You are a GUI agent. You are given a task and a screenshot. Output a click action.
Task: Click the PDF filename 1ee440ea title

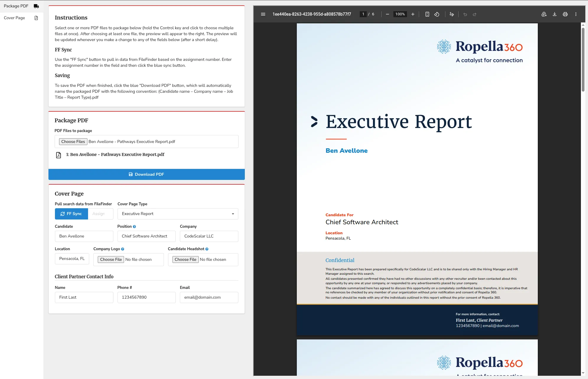[312, 14]
